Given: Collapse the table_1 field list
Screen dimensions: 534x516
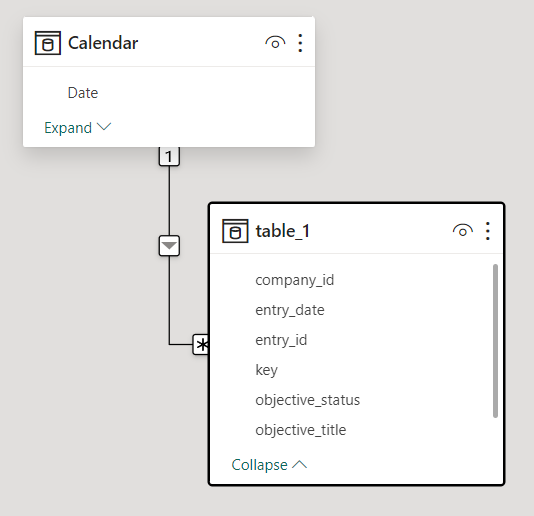Looking at the screenshot, I should coord(269,465).
